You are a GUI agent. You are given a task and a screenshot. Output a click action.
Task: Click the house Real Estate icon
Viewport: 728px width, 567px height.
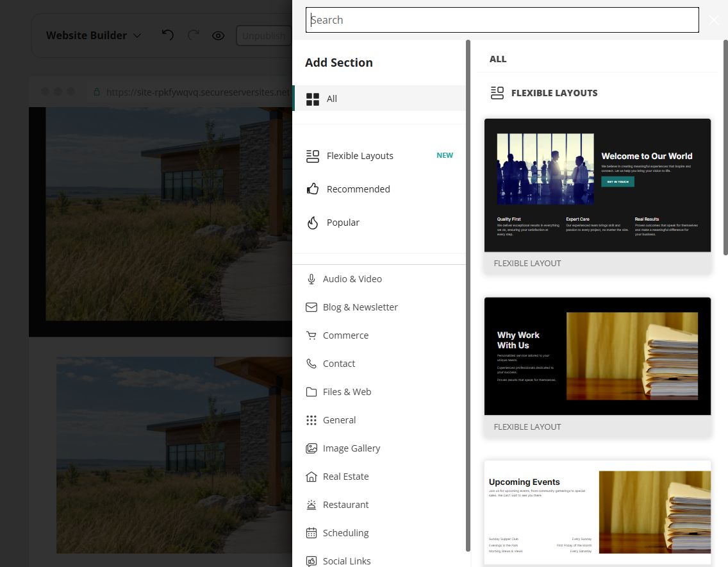[311, 477]
